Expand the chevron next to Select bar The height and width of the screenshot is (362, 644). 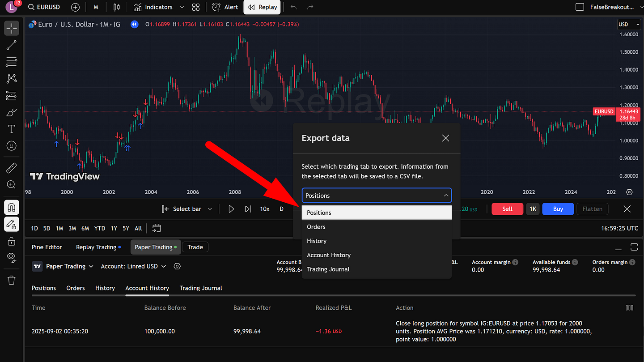point(210,209)
